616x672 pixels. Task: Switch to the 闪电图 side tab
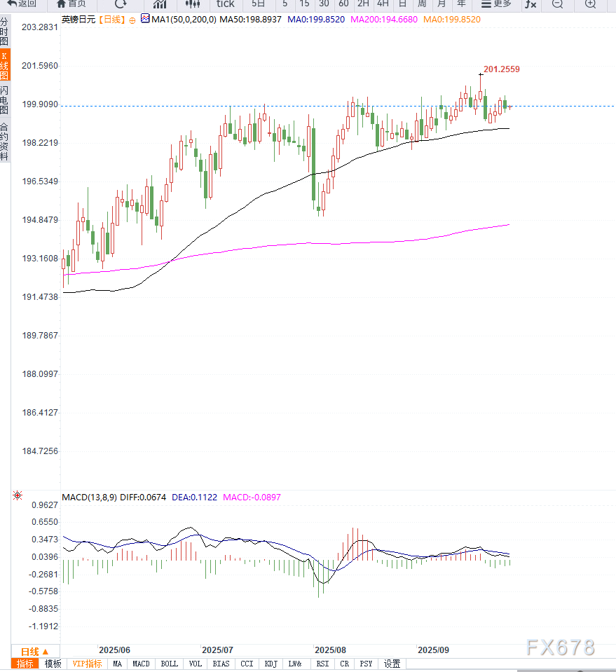[5, 100]
